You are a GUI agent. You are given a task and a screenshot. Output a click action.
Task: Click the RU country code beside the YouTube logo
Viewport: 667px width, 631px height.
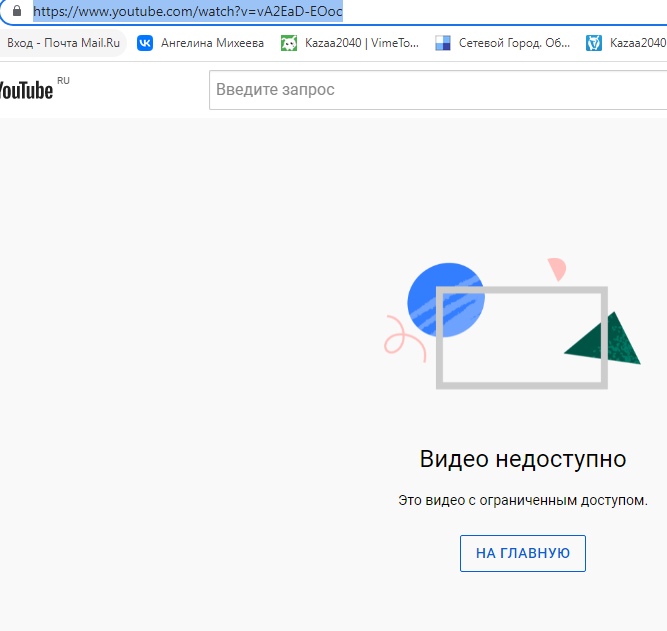64,81
